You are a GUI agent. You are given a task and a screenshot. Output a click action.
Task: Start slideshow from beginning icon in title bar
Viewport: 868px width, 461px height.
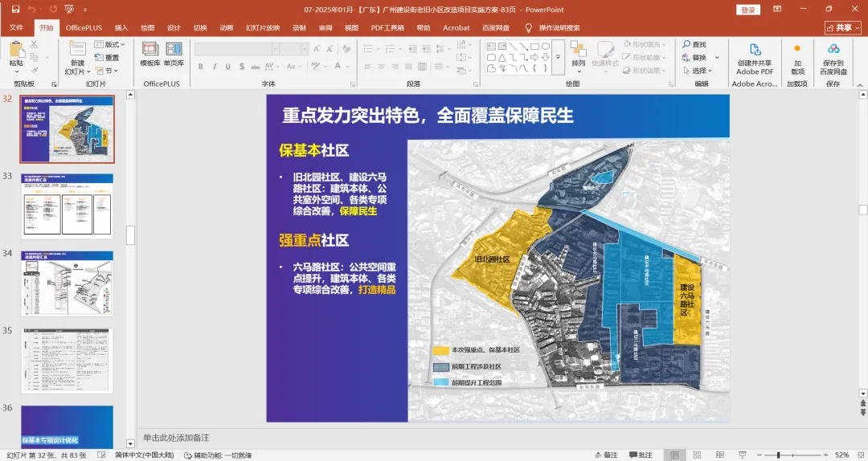coord(69,10)
